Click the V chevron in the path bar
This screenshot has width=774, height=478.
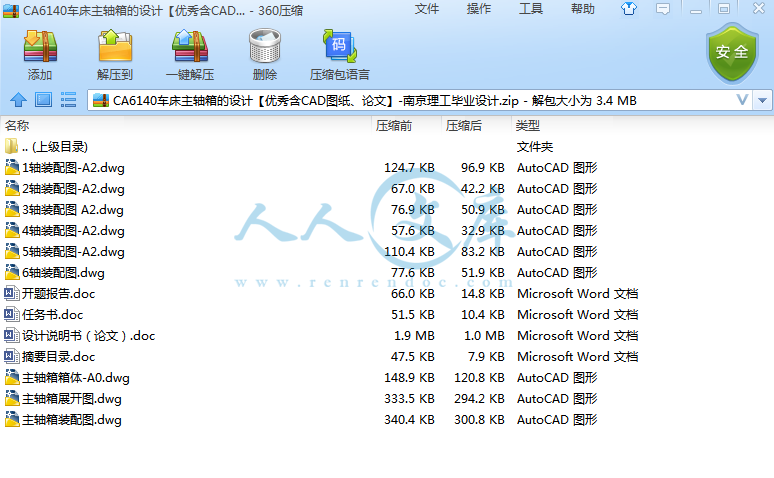742,100
